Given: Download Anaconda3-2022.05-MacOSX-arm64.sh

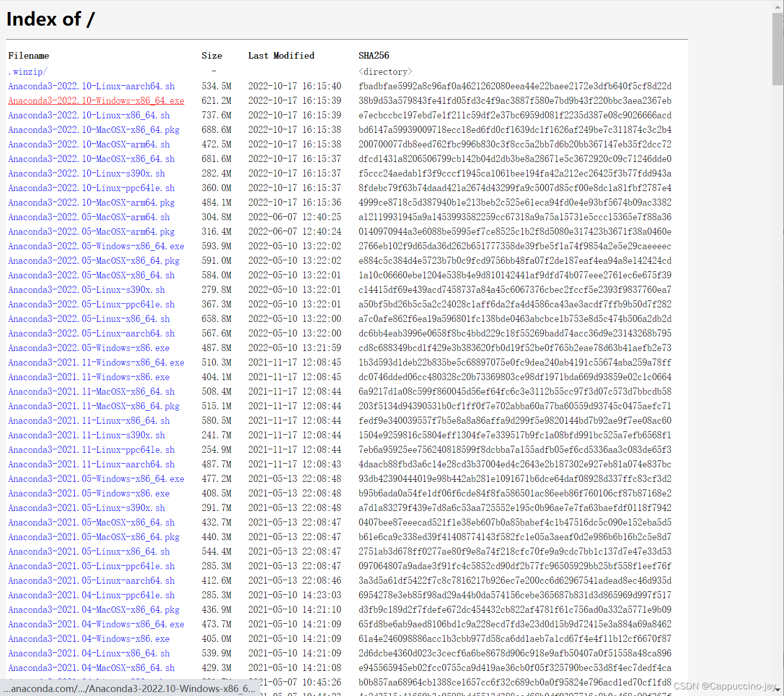Looking at the screenshot, I should click(89, 217).
